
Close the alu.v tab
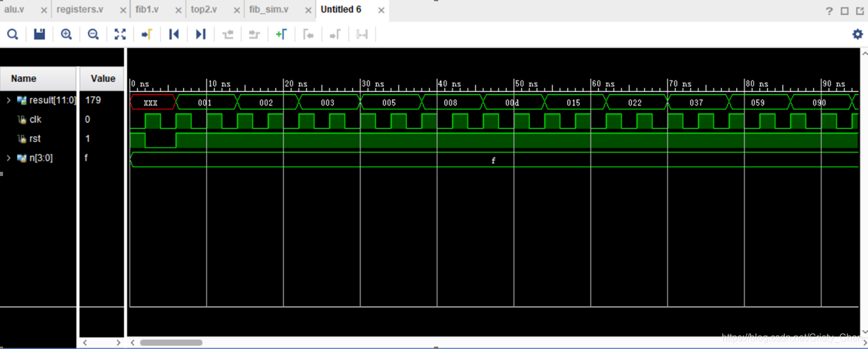coord(43,11)
